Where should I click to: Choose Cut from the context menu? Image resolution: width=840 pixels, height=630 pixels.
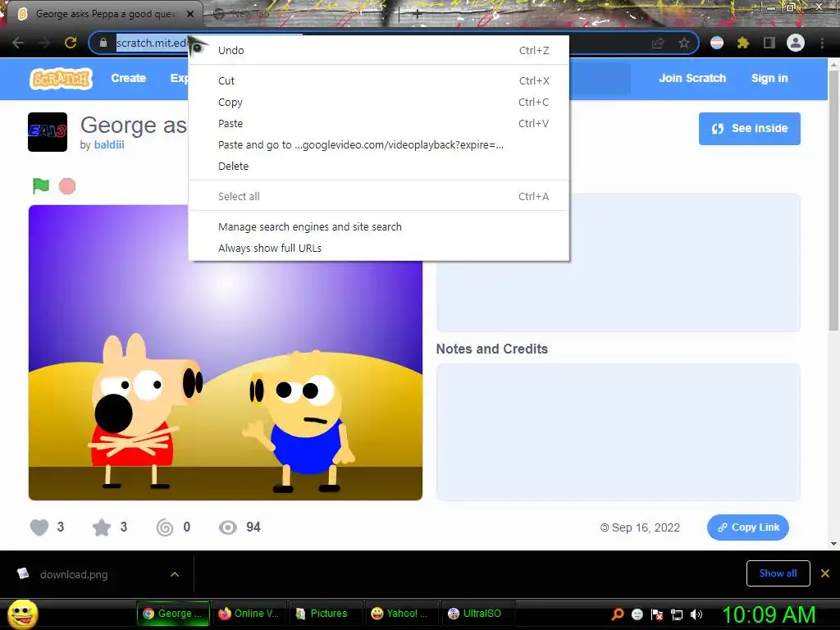[x=379, y=81]
